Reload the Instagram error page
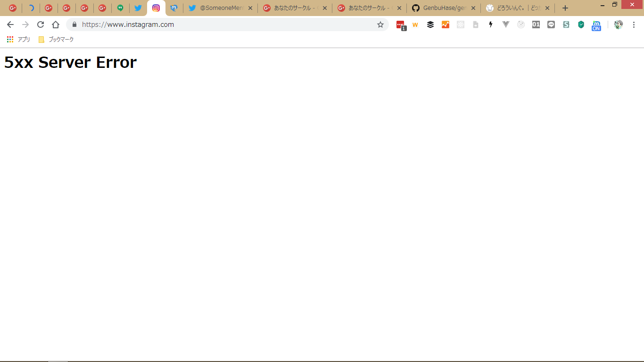644x362 pixels. pos(41,25)
